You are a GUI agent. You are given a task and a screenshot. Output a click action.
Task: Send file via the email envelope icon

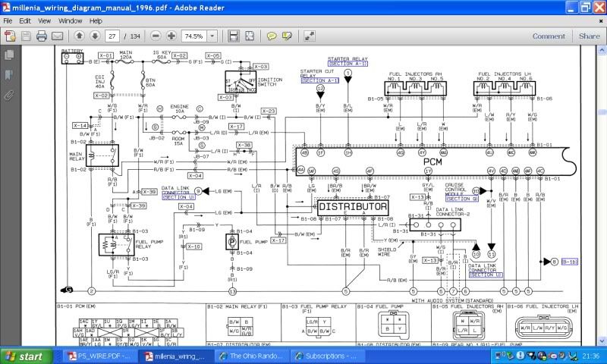click(x=58, y=36)
